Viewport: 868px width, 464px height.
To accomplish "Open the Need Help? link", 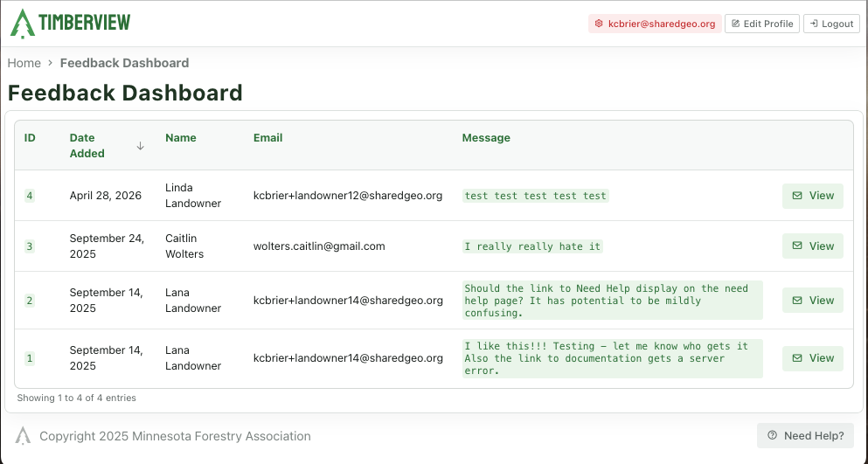I will (x=805, y=436).
